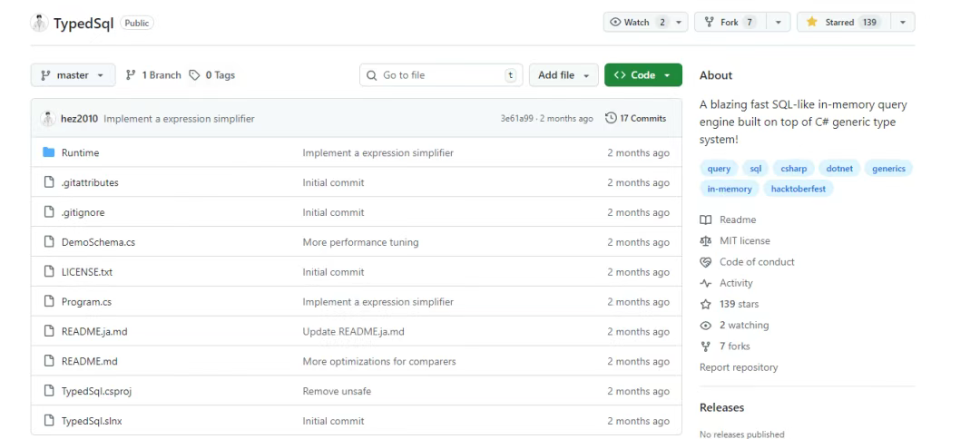Expand the star lists dropdown arrow
Screen dimensions: 980x439
(x=902, y=23)
